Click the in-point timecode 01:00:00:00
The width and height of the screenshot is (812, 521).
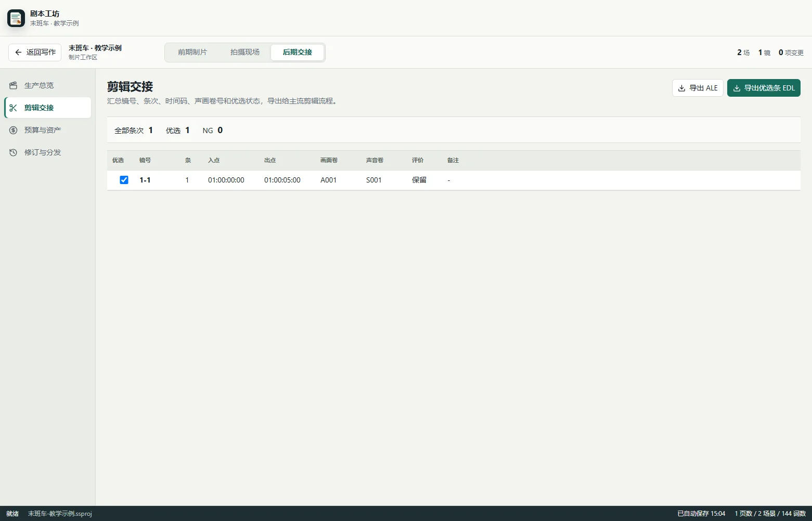point(226,180)
